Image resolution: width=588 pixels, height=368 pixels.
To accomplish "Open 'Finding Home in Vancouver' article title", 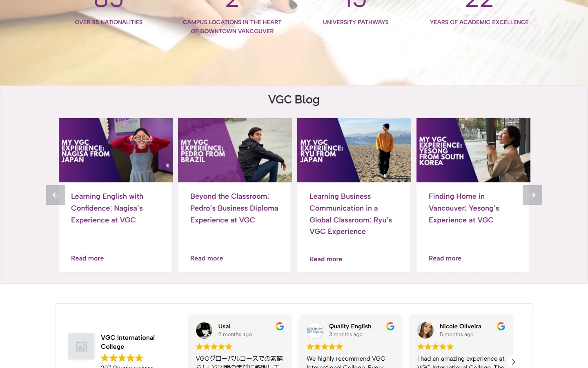I will (x=464, y=208).
